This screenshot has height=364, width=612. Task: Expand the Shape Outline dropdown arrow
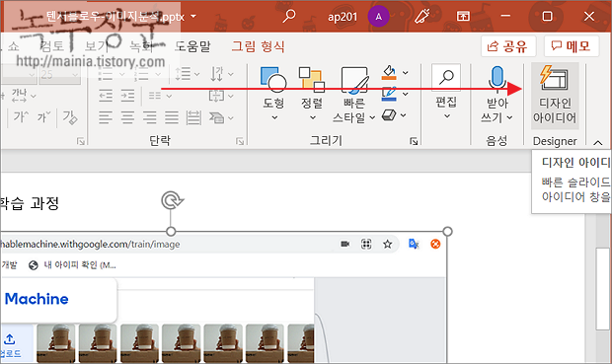tap(406, 94)
